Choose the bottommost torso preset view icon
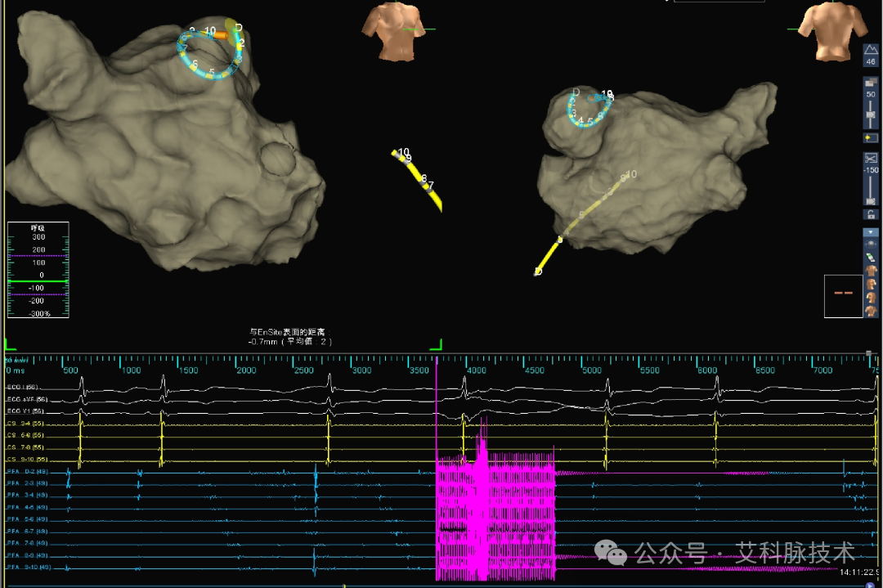The width and height of the screenshot is (883, 588). (871, 311)
